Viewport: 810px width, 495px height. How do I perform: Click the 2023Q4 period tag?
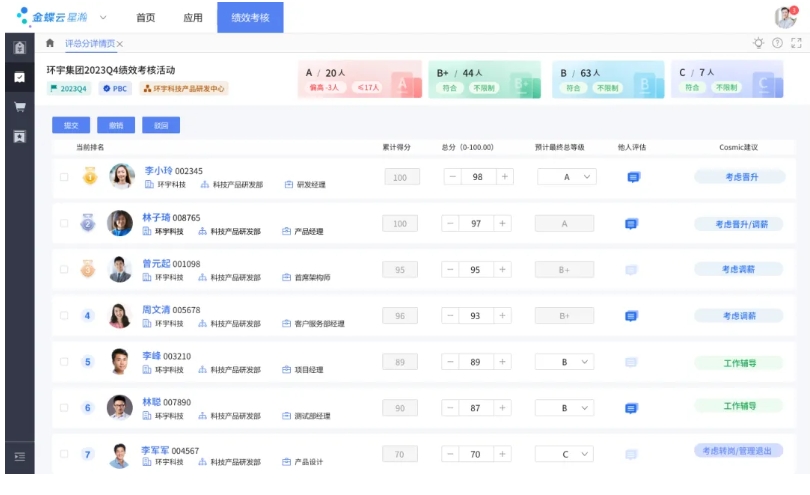point(69,88)
